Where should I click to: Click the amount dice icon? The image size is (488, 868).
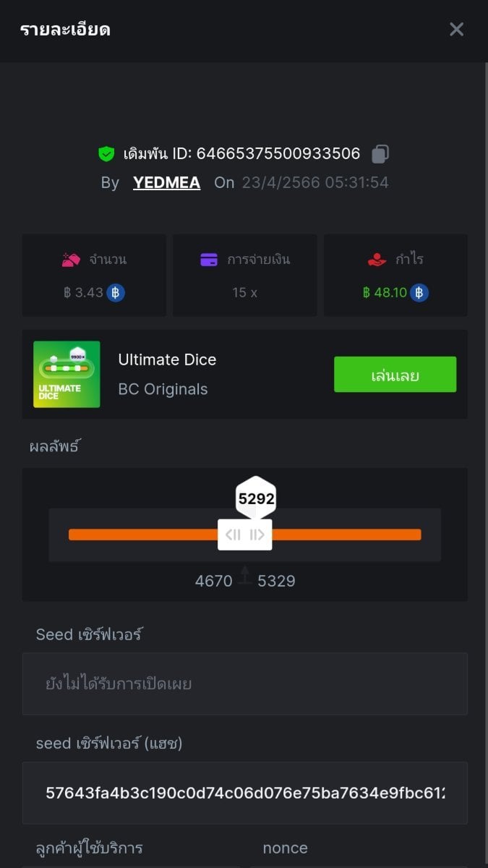(70, 260)
